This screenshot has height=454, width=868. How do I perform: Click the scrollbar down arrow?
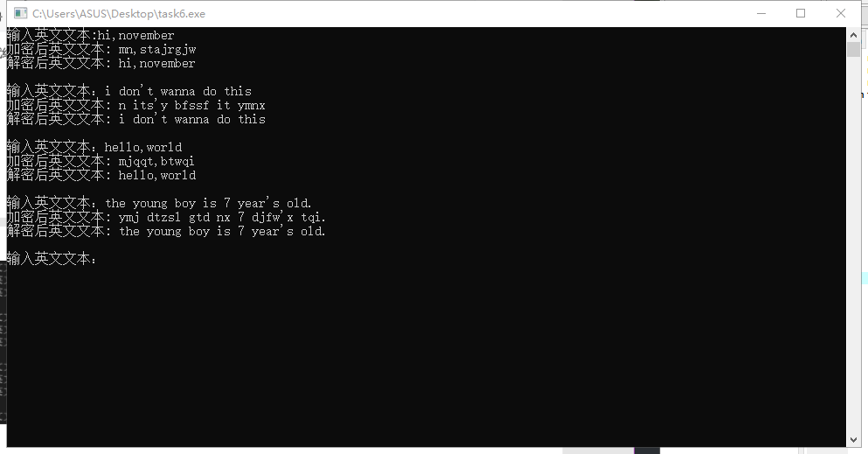[x=853, y=440]
